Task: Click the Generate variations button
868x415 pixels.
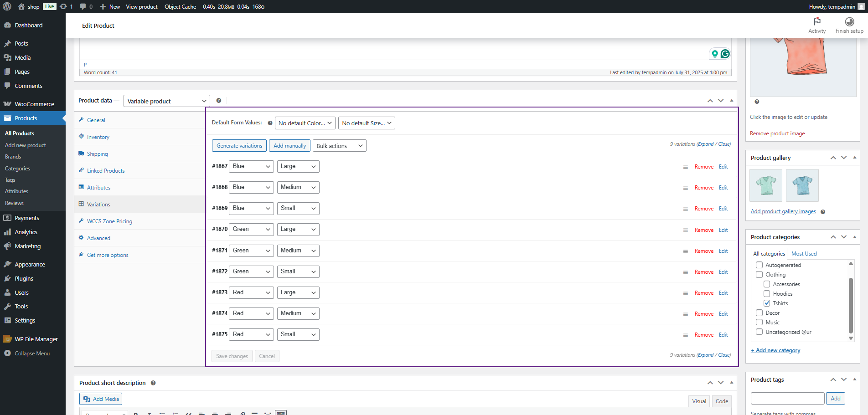Action: click(x=239, y=146)
